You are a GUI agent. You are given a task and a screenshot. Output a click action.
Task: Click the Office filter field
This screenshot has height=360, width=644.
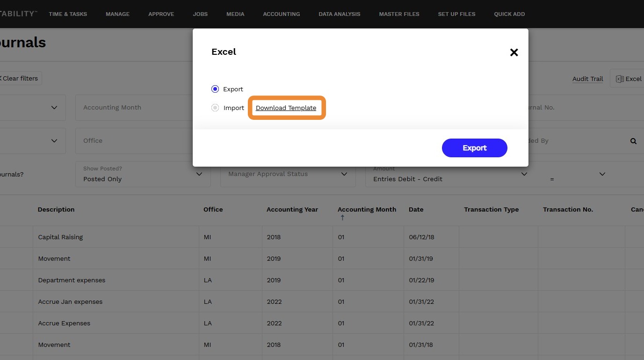pyautogui.click(x=134, y=141)
